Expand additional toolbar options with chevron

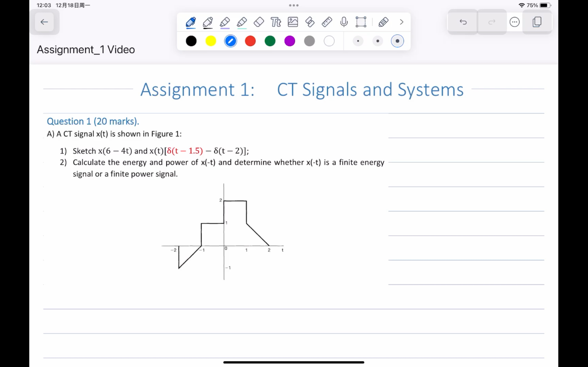pos(401,22)
